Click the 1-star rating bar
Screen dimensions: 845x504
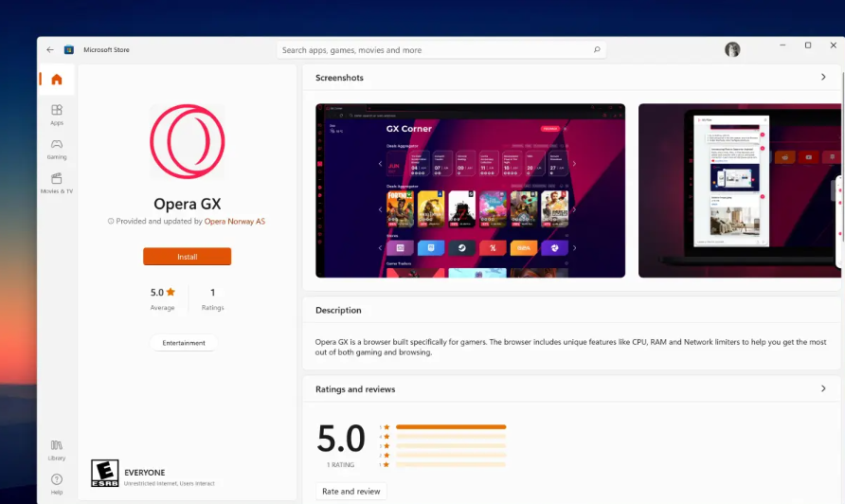(x=451, y=464)
